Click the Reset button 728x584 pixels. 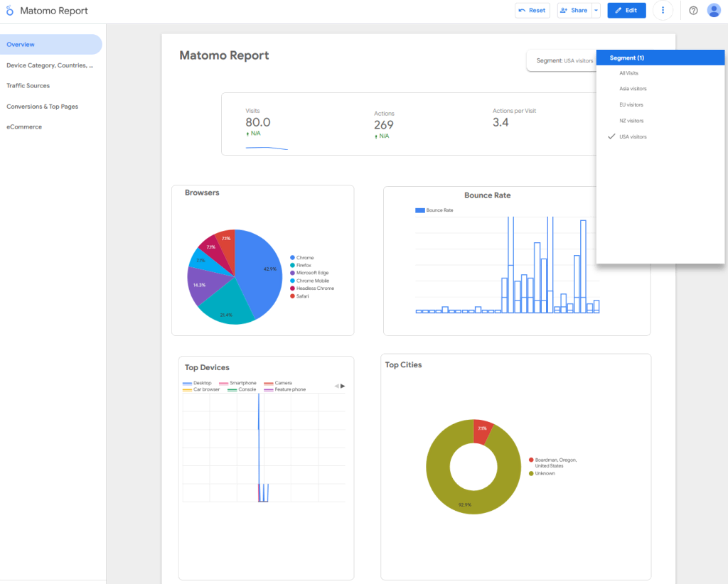(x=532, y=10)
